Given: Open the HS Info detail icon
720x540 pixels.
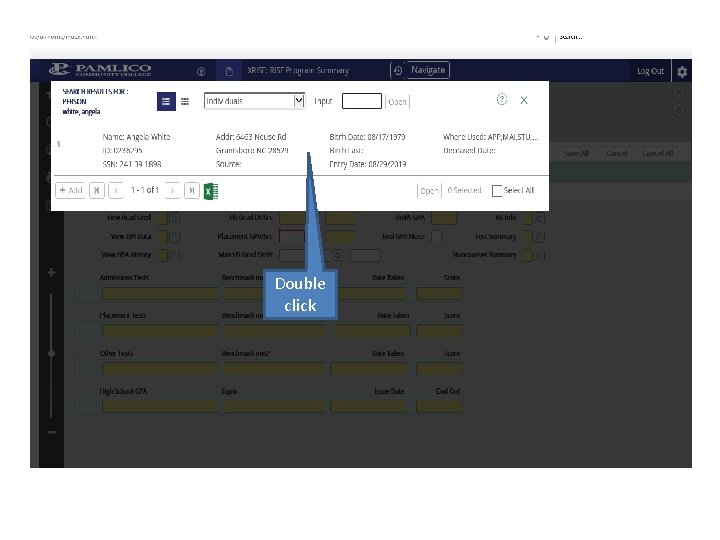Looking at the screenshot, I should [x=540, y=218].
